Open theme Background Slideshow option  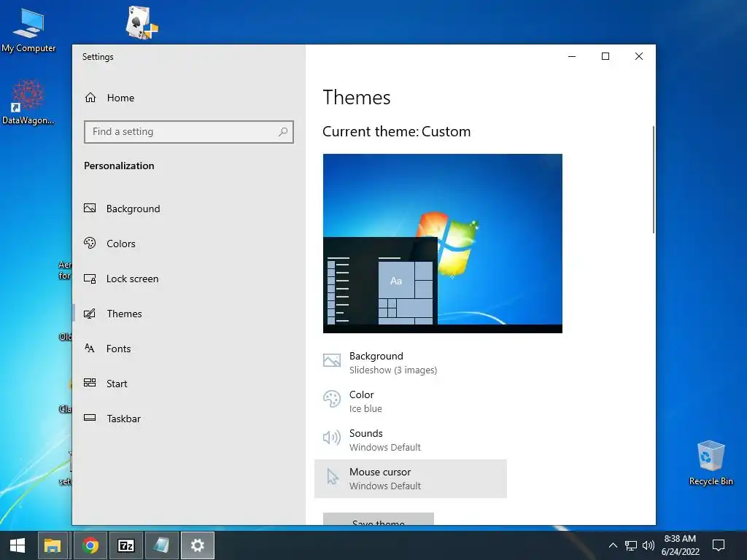coord(410,363)
